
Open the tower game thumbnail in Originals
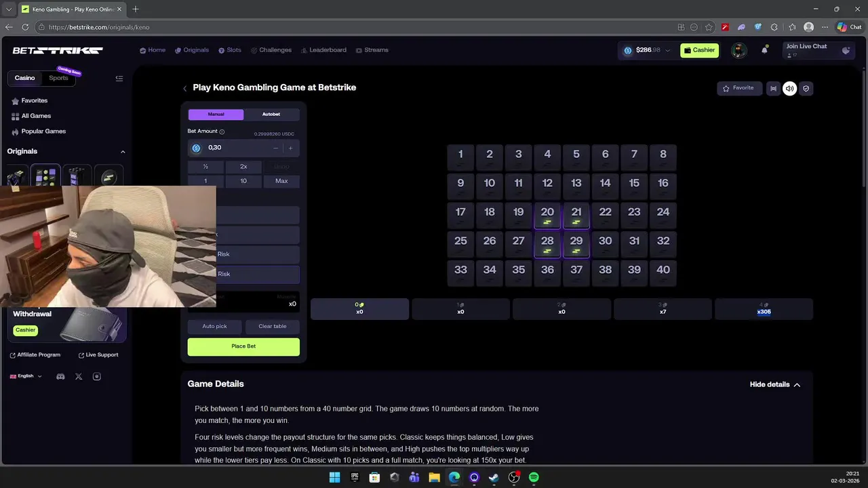click(77, 176)
